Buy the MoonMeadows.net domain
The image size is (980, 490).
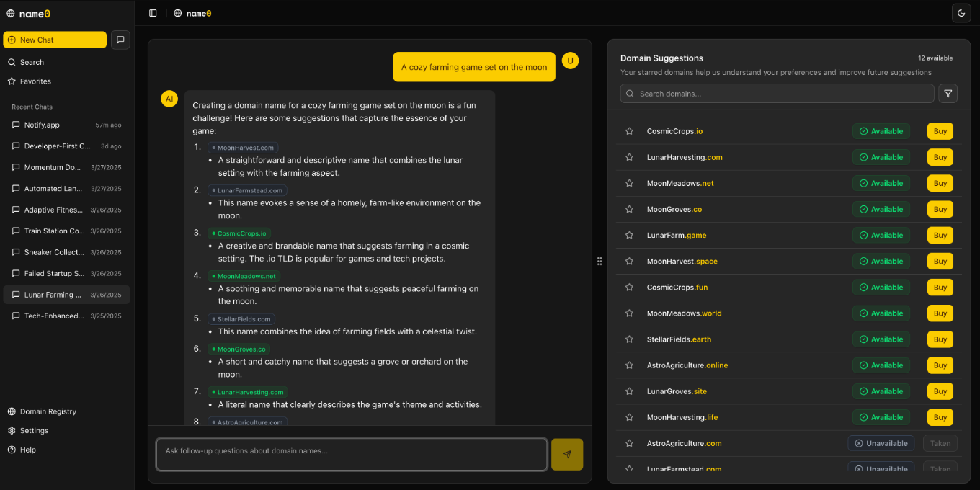point(940,183)
